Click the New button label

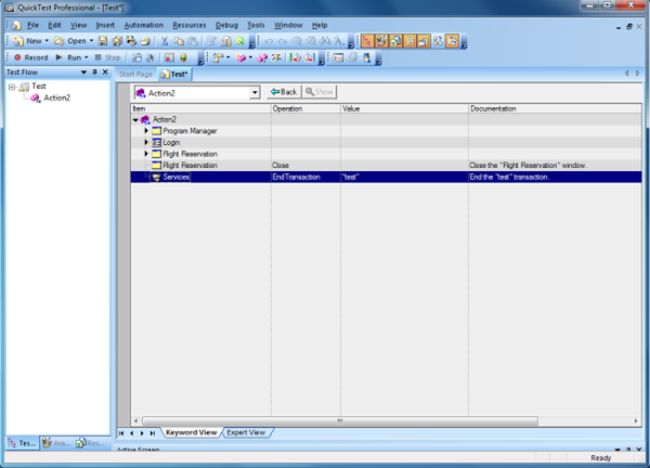[34, 41]
